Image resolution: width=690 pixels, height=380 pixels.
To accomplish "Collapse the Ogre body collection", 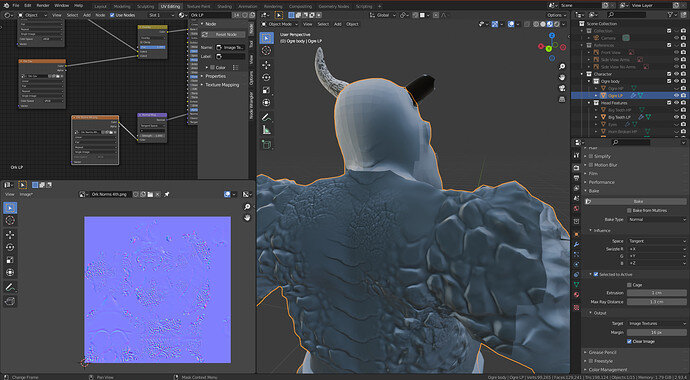I will pyautogui.click(x=589, y=81).
